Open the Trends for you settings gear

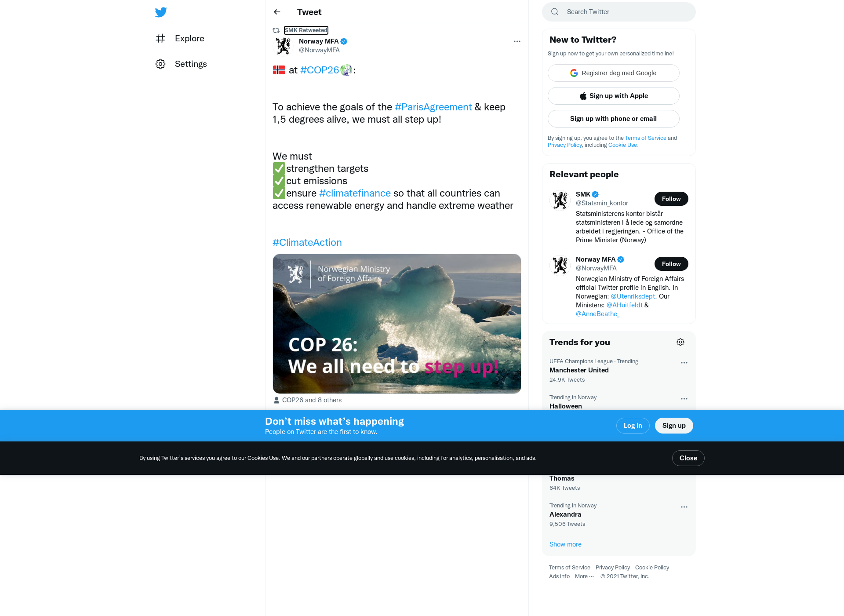coord(680,342)
